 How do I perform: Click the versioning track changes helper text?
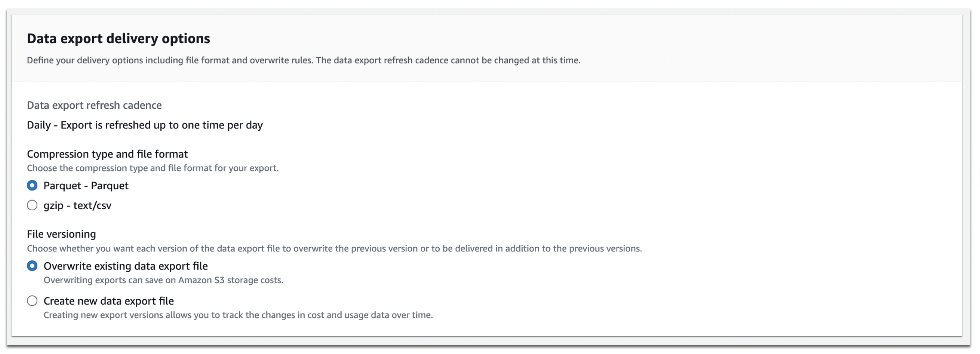(239, 315)
